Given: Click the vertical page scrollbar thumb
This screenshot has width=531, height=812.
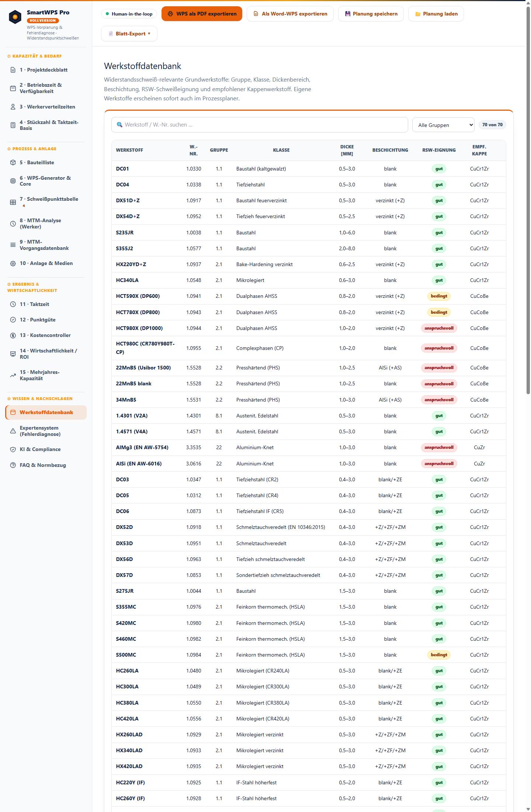Looking at the screenshot, I should coord(528,199).
